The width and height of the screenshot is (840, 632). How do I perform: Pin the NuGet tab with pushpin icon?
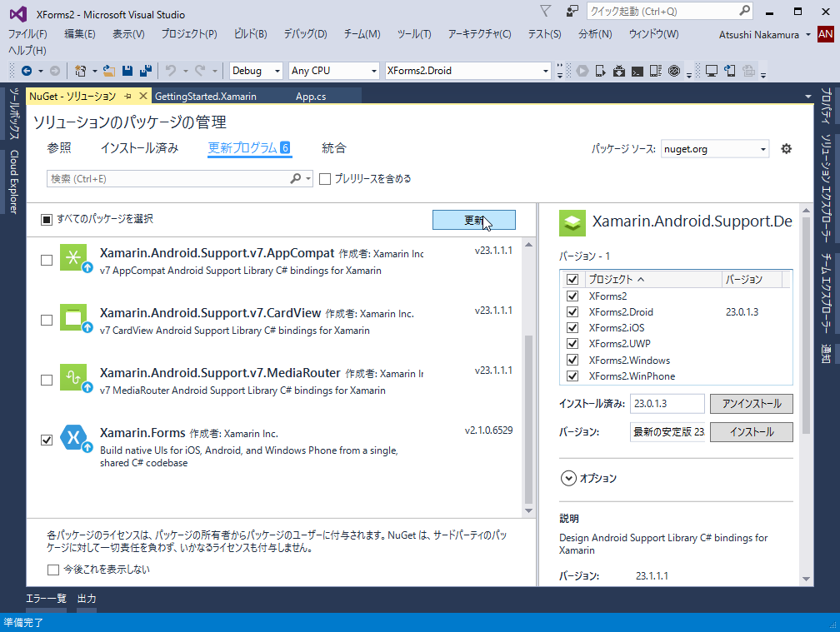coord(127,97)
